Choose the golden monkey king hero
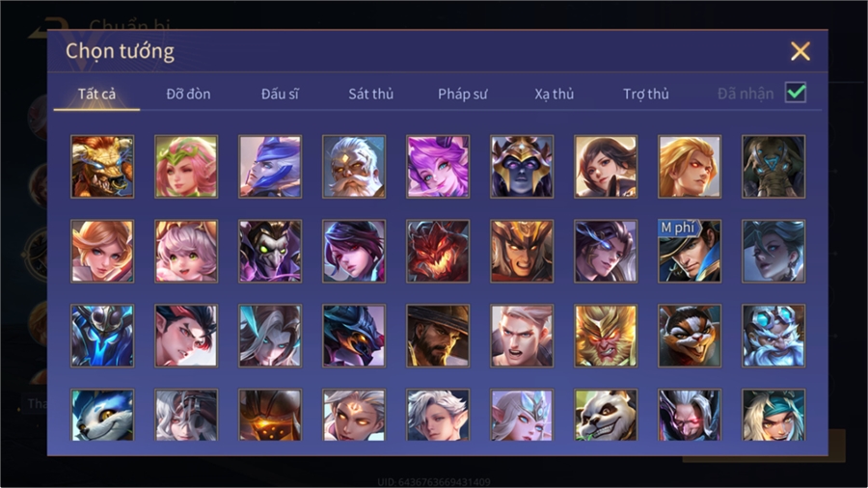The width and height of the screenshot is (868, 488). pyautogui.click(x=606, y=336)
